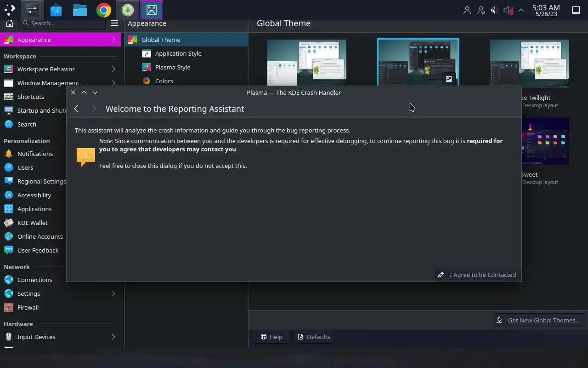Click the Firewall icon
588x368 pixels.
[8, 307]
